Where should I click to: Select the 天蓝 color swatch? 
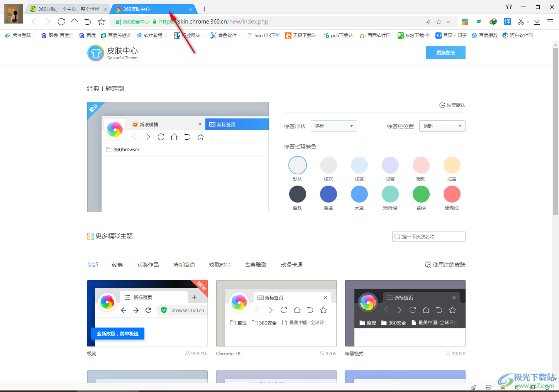(359, 194)
